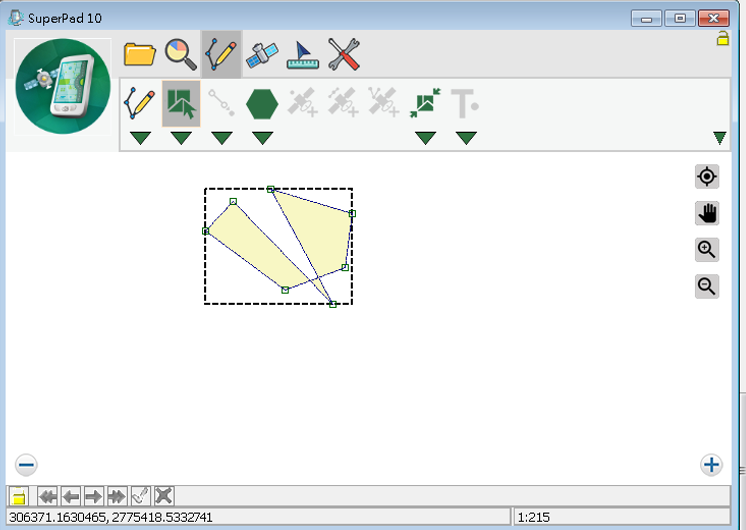Click third greyed GPS add polygon icon
Viewport: 746px width, 530px height.
tap(383, 102)
